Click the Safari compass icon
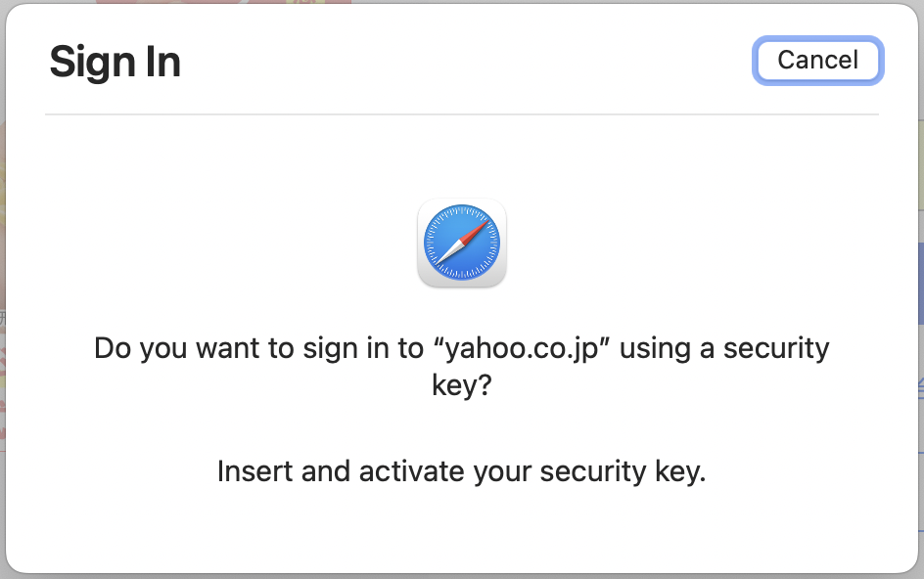This screenshot has height=579, width=924. [462, 244]
